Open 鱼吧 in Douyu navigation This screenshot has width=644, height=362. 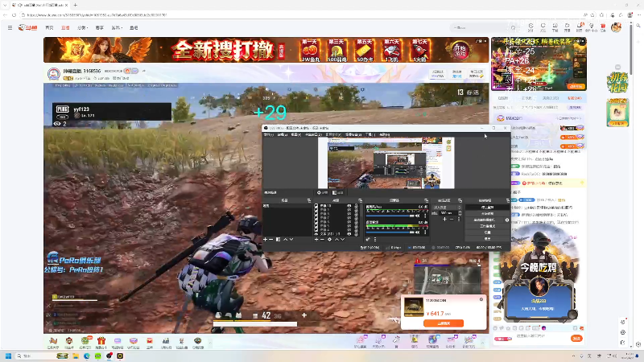tap(134, 27)
